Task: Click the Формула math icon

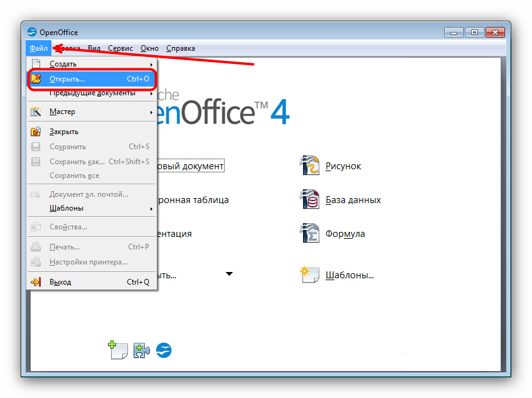Action: point(309,233)
